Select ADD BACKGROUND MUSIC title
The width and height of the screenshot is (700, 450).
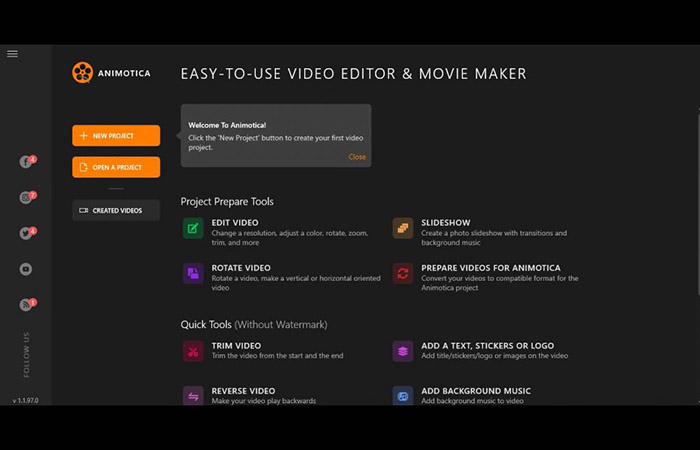[x=476, y=391]
